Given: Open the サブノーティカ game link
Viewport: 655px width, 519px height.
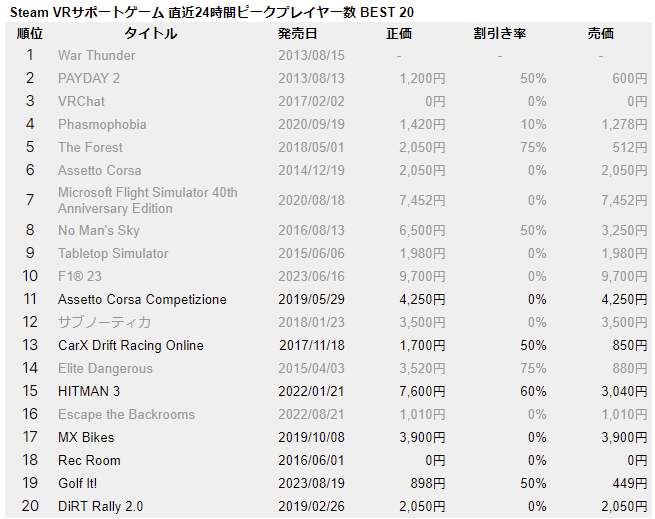Looking at the screenshot, I should click(x=104, y=322).
